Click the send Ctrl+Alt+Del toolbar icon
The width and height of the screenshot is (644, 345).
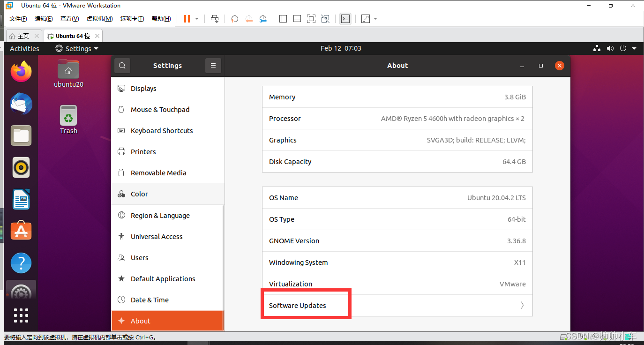click(x=215, y=19)
